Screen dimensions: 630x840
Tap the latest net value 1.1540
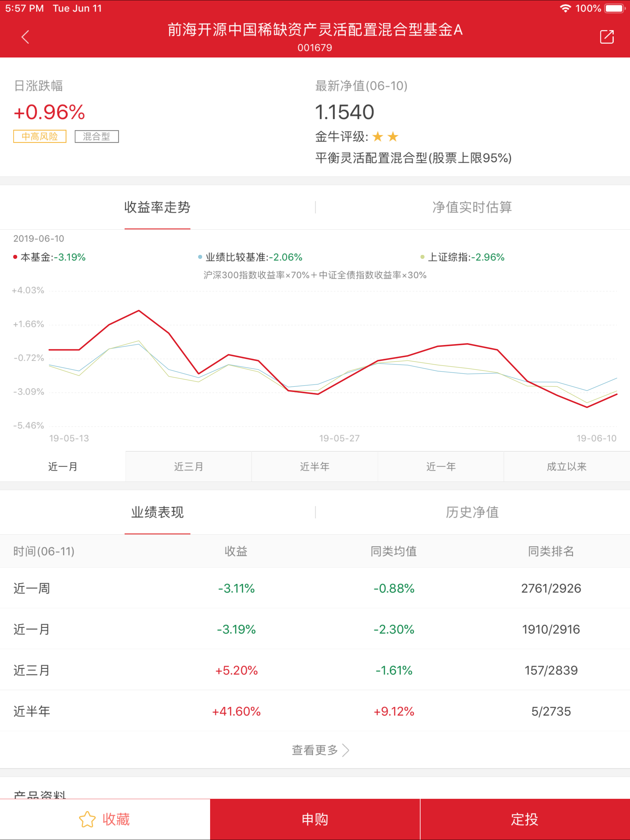coord(345,113)
